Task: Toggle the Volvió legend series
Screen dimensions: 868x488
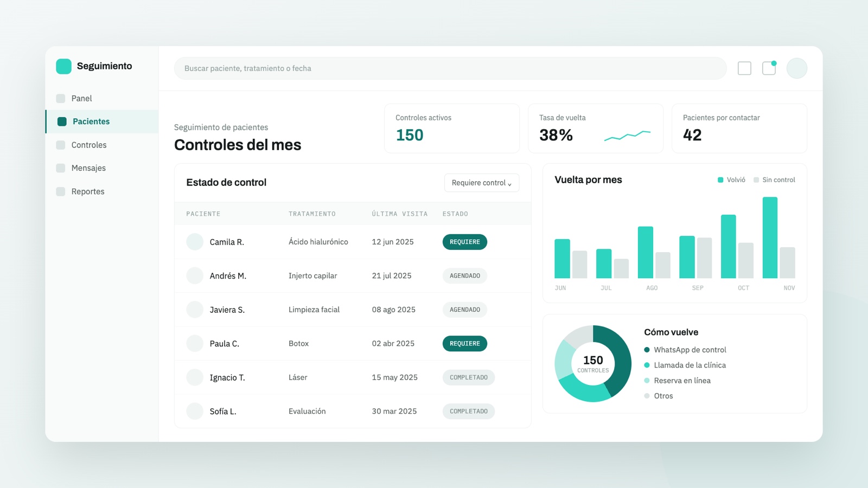Action: click(731, 180)
